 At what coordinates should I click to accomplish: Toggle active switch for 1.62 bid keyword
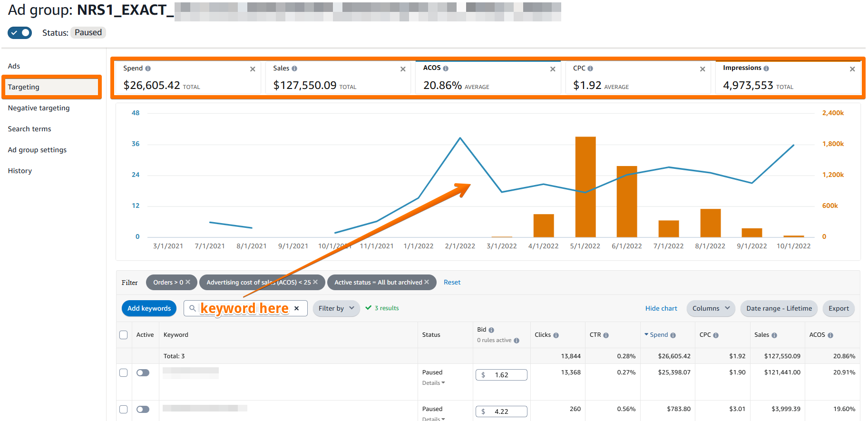pyautogui.click(x=143, y=372)
